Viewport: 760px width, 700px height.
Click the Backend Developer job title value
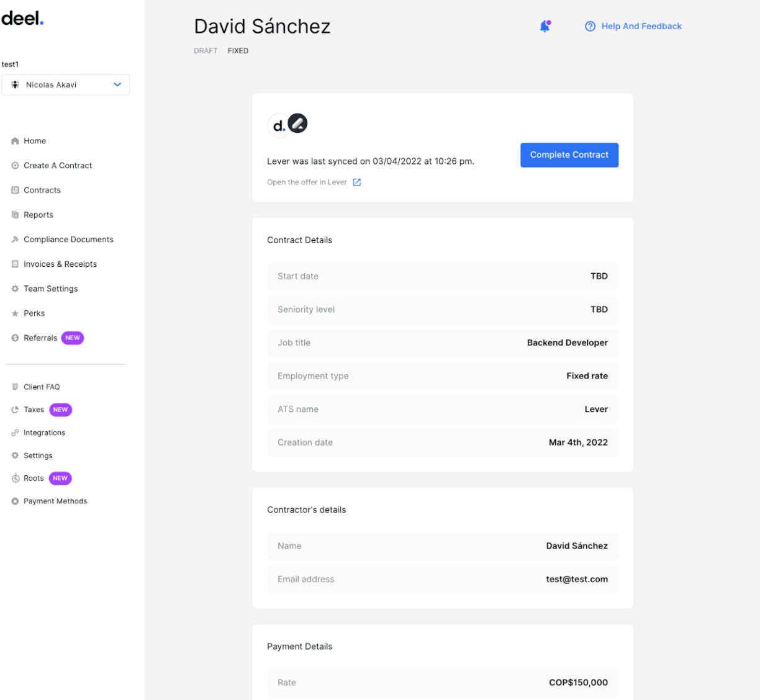(568, 343)
